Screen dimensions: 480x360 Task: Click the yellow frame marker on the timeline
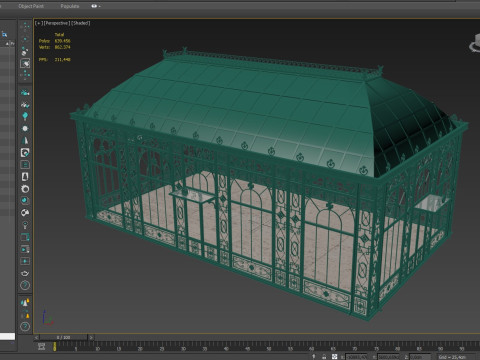tap(55, 347)
